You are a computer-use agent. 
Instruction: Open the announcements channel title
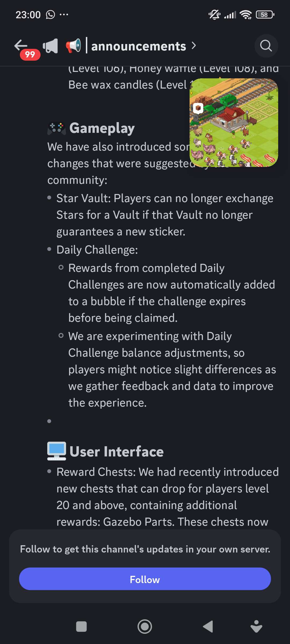[139, 46]
